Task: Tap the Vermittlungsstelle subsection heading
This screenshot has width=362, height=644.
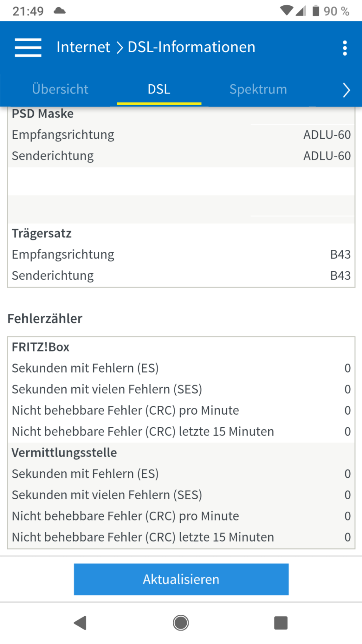Action: pyautogui.click(x=64, y=452)
